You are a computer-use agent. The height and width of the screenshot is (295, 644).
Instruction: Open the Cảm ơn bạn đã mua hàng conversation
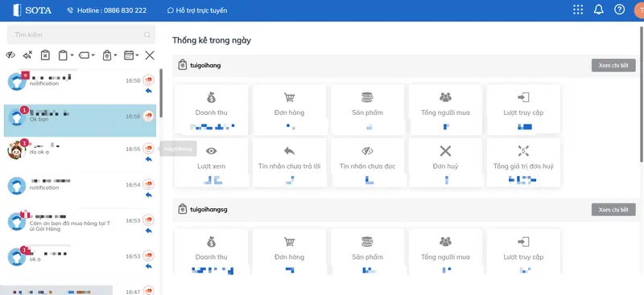coord(80,224)
